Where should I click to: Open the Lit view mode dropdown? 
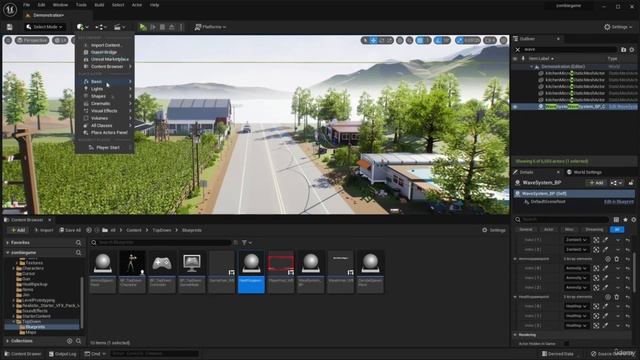[60, 40]
